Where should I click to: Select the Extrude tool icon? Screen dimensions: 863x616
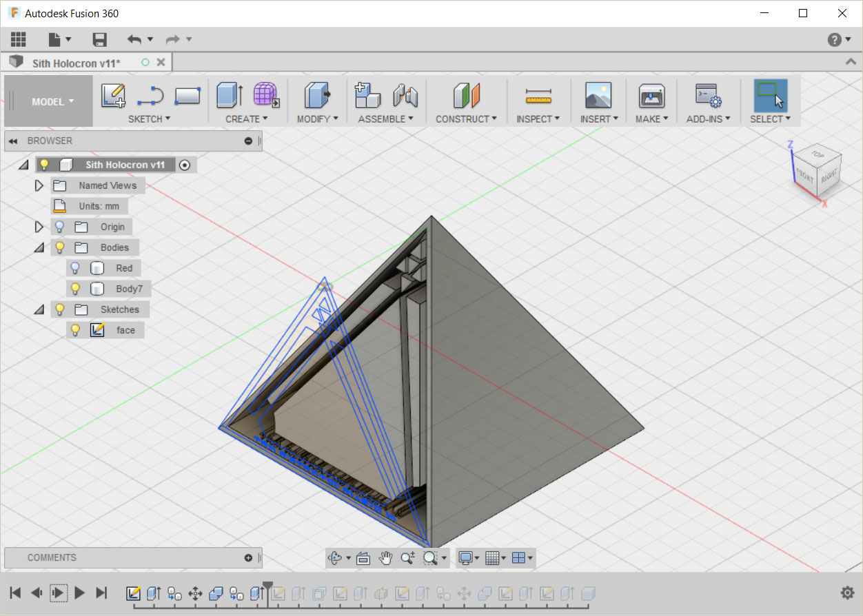[230, 95]
